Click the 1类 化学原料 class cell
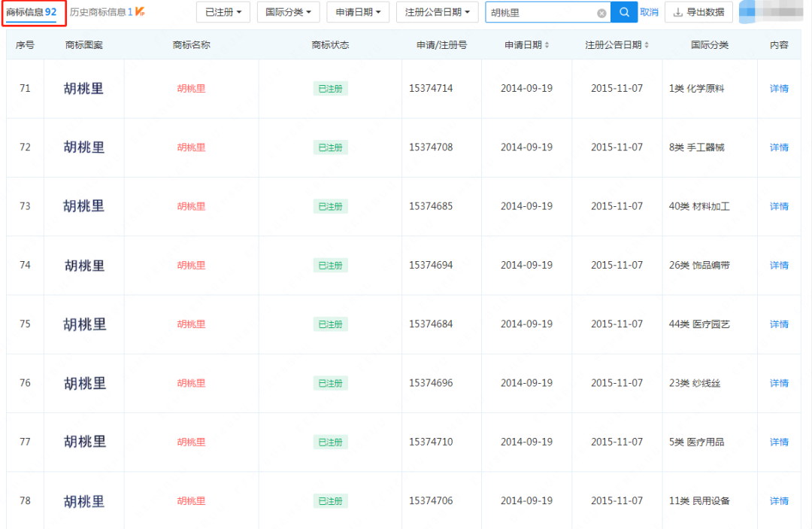Screen dimensions: 812x529 pos(696,89)
